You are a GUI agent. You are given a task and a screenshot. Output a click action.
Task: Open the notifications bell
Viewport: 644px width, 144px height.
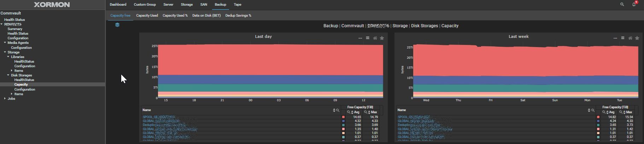pos(634,5)
